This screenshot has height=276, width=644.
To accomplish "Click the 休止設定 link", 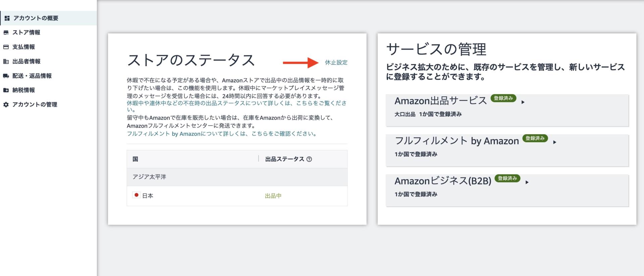I will tap(336, 62).
